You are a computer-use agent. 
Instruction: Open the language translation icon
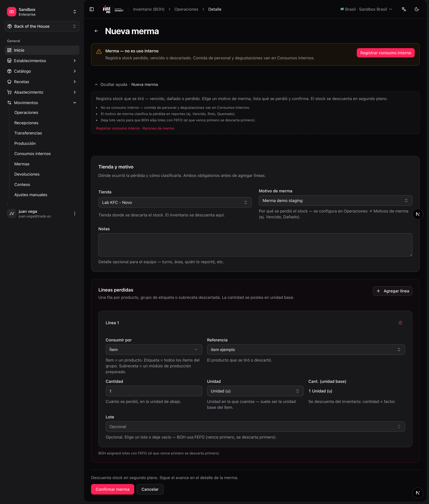404,9
